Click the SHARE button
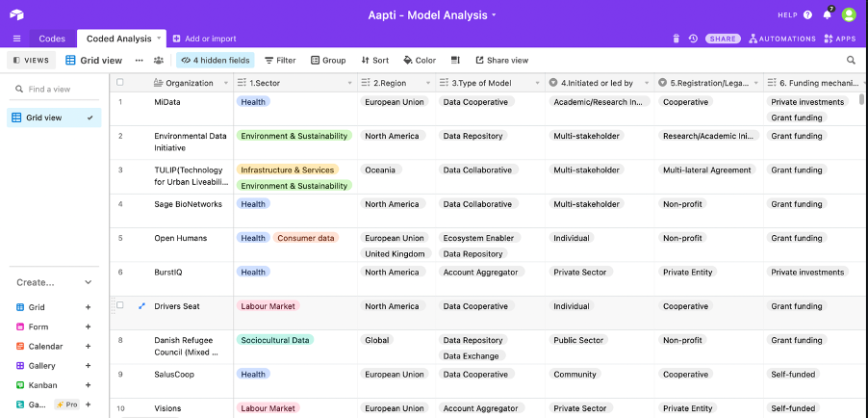This screenshot has height=418, width=868. (x=723, y=39)
